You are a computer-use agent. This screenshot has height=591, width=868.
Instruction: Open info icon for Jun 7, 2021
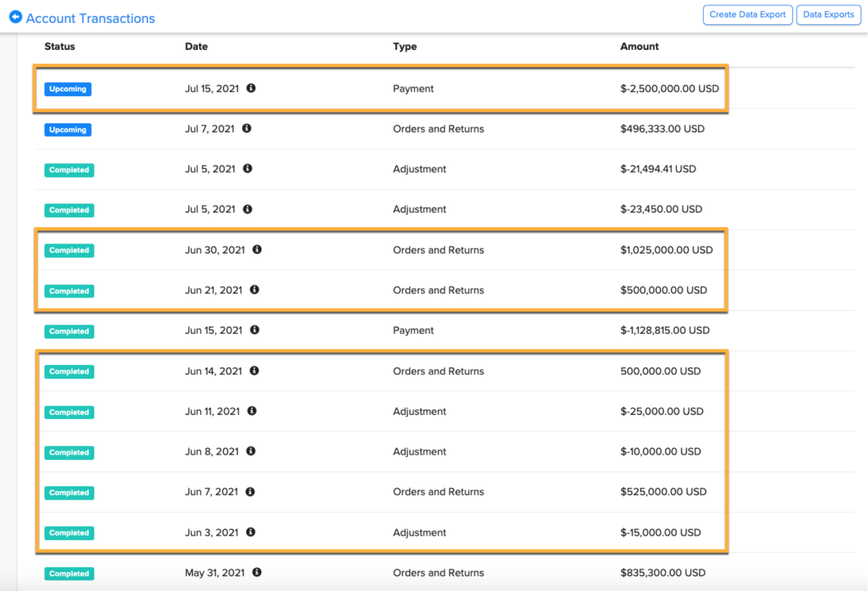pos(250,492)
